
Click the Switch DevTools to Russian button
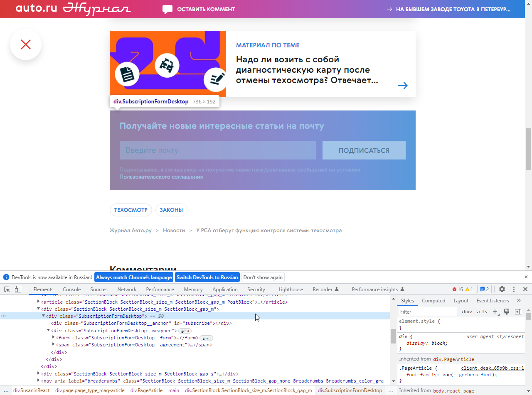pos(207,277)
